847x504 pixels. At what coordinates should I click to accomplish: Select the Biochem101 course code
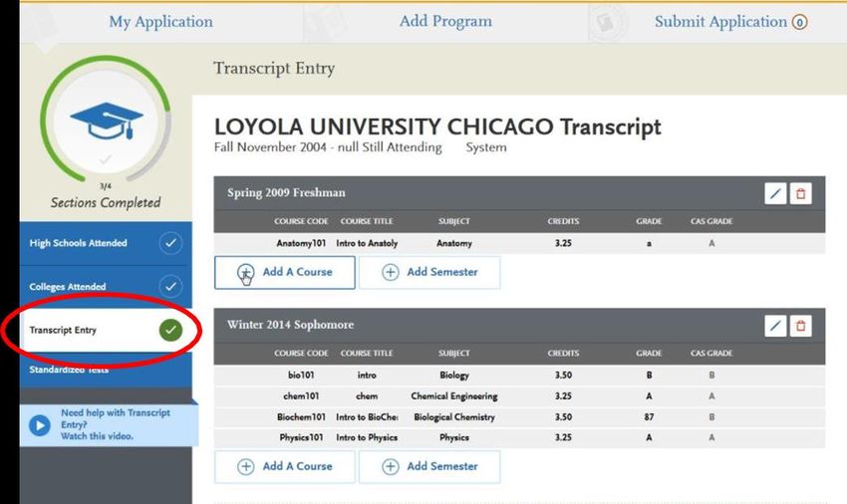(x=301, y=417)
